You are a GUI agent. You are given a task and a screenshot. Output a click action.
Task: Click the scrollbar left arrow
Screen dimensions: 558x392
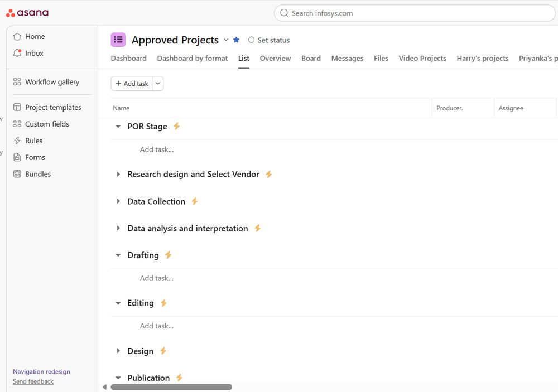105,387
